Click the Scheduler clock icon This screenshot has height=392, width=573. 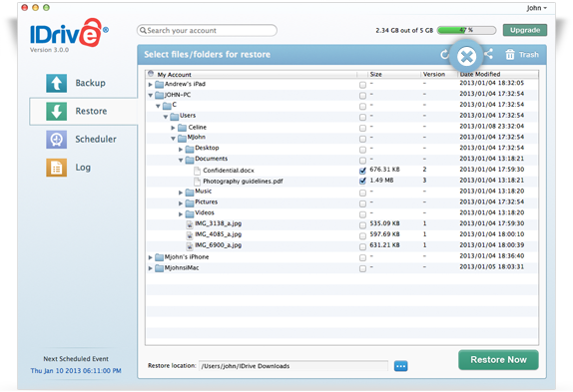pos(56,140)
